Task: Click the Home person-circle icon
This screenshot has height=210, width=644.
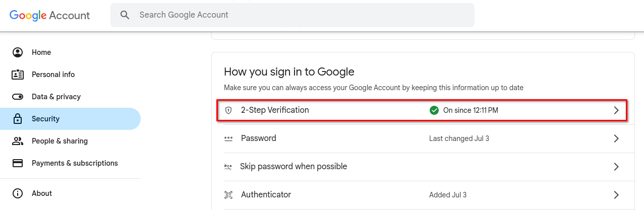Action: 18,52
